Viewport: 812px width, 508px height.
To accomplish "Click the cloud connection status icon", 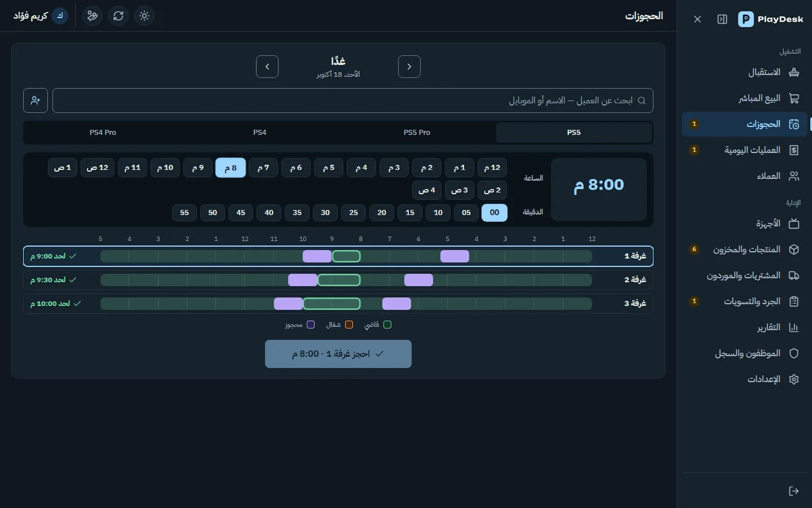I will (92, 16).
